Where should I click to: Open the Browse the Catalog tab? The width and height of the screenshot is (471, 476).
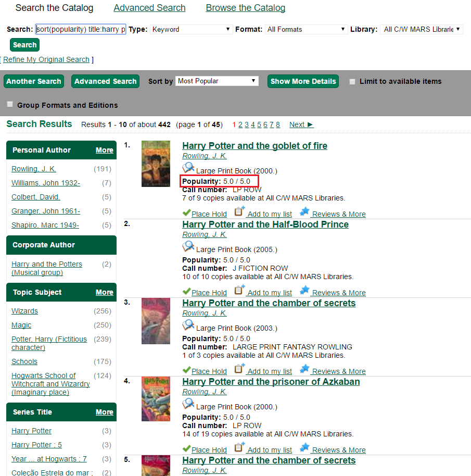[246, 8]
